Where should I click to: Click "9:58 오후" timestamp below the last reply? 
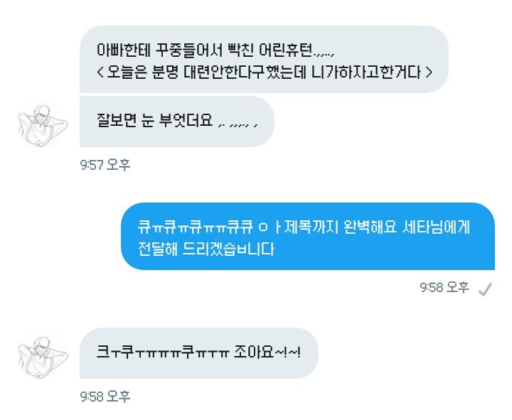click(x=105, y=397)
